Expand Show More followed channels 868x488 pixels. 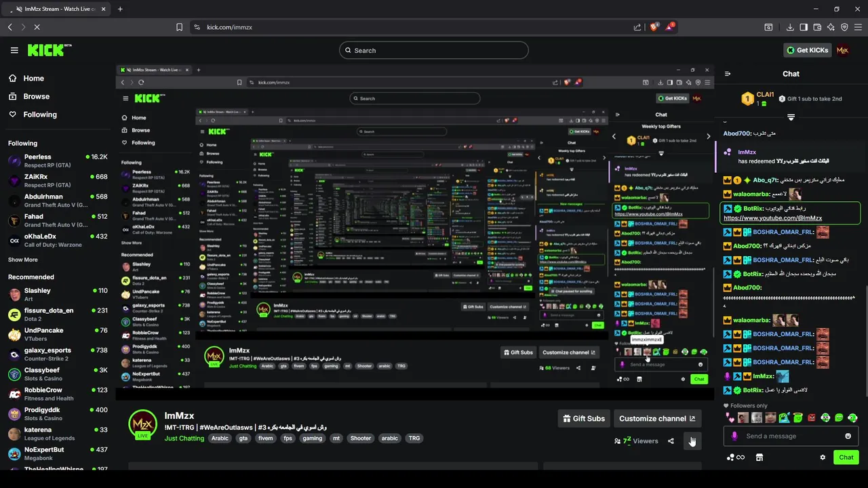pyautogui.click(x=23, y=260)
